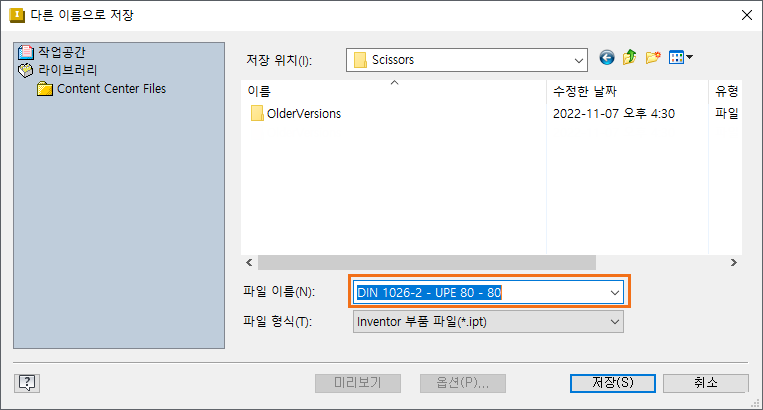Viewport: 763px width, 410px height.
Task: Open the 파일 형식 Inventor 부품 파일 dropdown
Action: click(x=488, y=322)
